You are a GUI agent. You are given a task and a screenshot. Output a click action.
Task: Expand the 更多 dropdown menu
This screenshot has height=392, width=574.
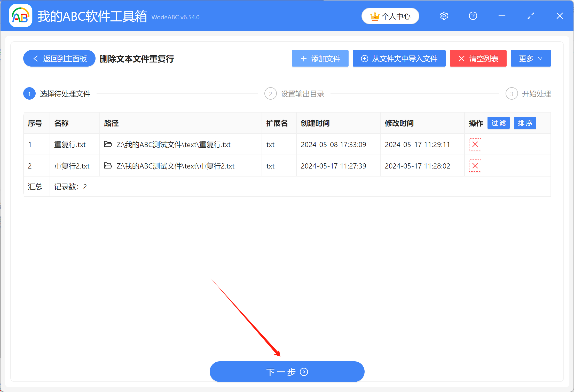click(531, 58)
